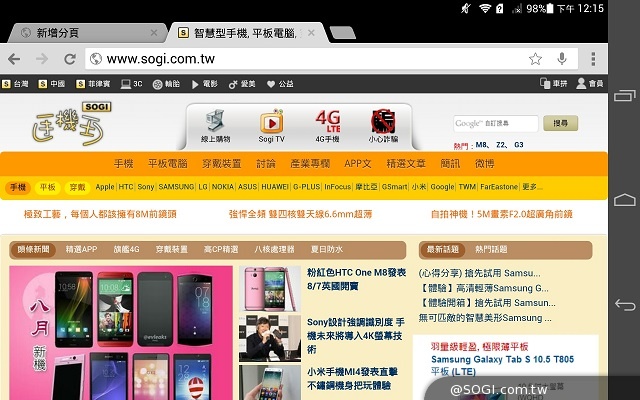Select the 穿戴 pill in brand bar

78,188
